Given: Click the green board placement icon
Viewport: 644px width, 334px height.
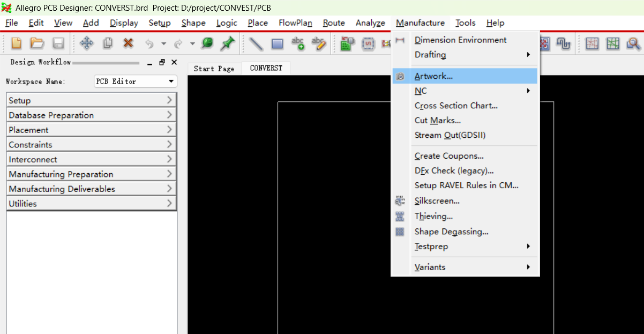Looking at the screenshot, I should click(x=347, y=43).
